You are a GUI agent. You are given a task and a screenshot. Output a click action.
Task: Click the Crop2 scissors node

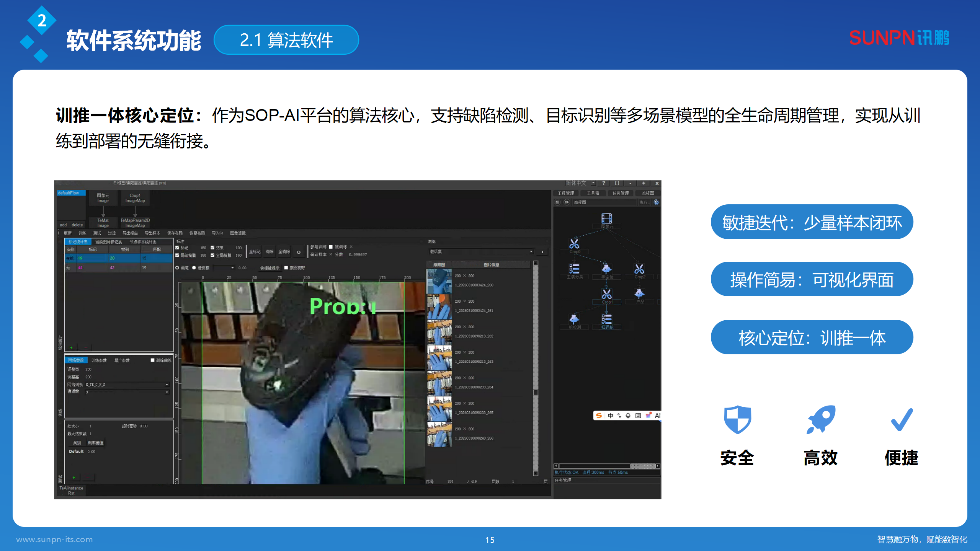pyautogui.click(x=639, y=268)
